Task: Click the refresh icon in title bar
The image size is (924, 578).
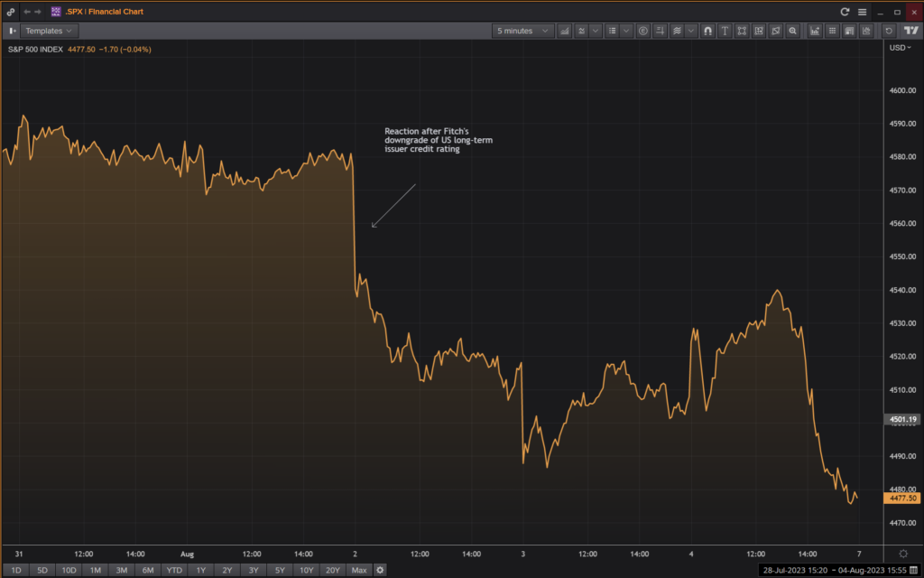Action: point(845,12)
